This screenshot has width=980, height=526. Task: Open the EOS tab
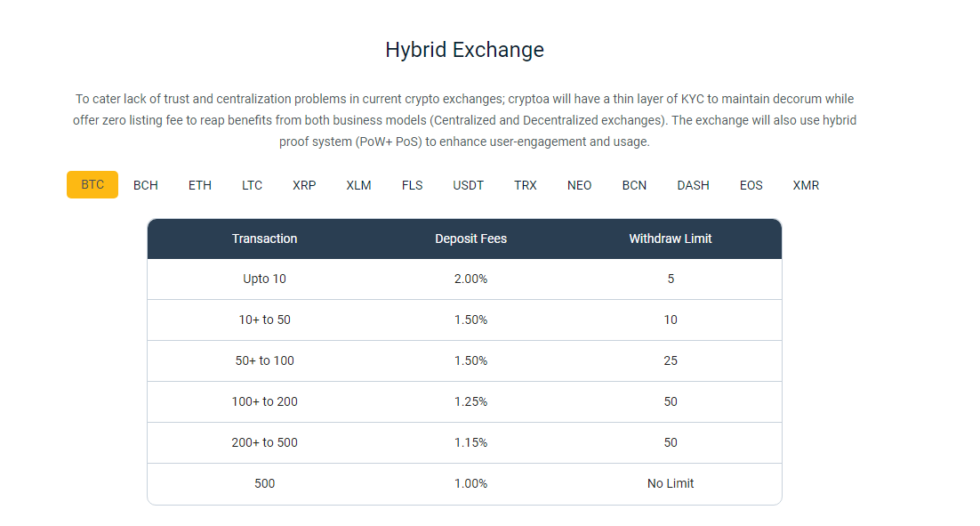[x=751, y=185]
